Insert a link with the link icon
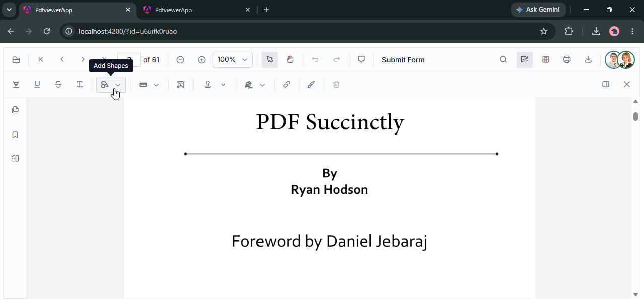The width and height of the screenshot is (644, 300). point(287,84)
